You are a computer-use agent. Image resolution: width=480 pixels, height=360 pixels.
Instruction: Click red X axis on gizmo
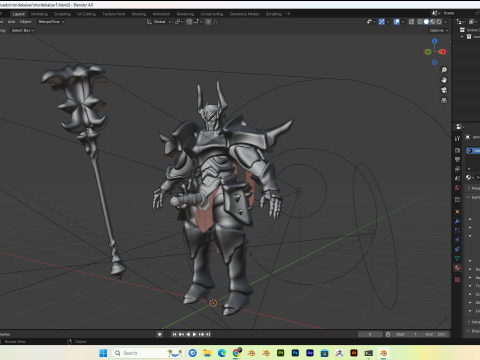pyautogui.click(x=443, y=52)
